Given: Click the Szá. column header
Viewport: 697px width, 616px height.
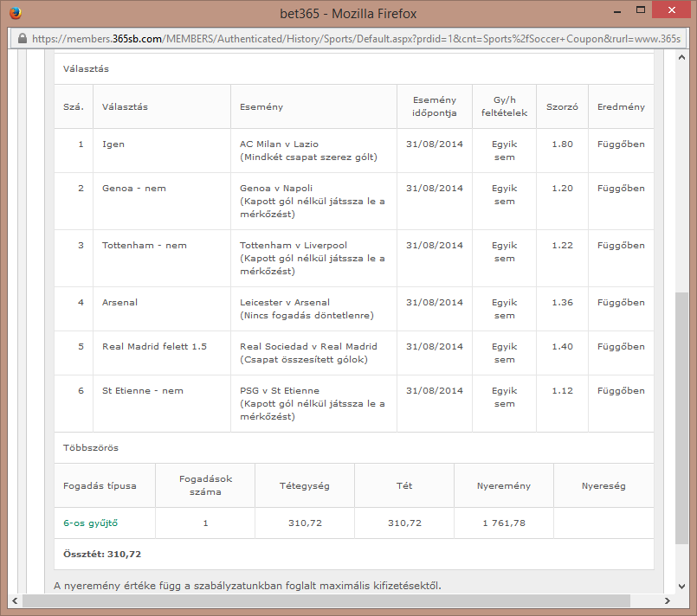Looking at the screenshot, I should coord(74,106).
